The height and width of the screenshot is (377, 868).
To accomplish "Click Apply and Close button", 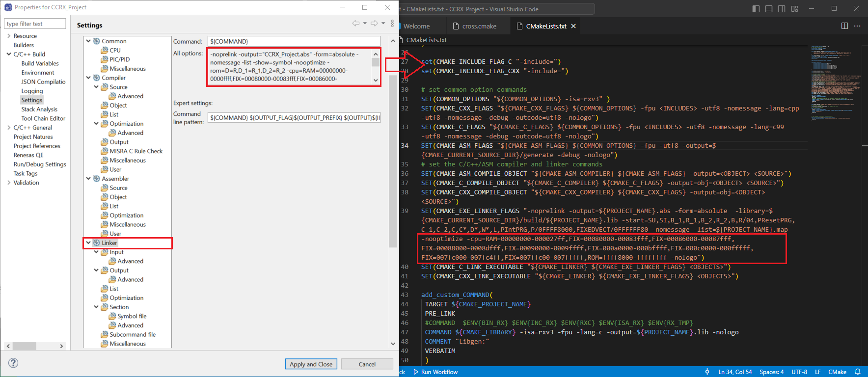I will tap(311, 364).
